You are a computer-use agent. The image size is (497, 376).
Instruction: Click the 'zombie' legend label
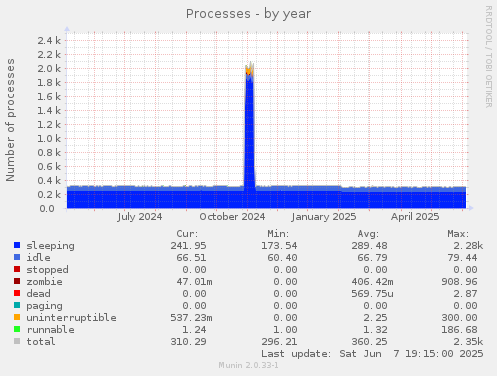click(x=44, y=282)
